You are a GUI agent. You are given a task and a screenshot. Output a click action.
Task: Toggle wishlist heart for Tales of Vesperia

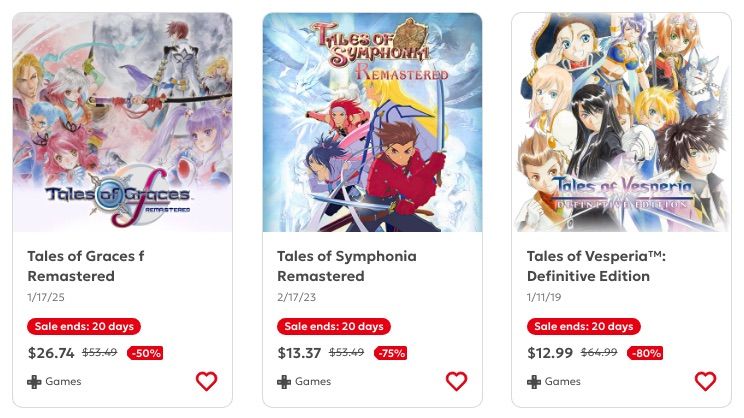click(x=706, y=381)
